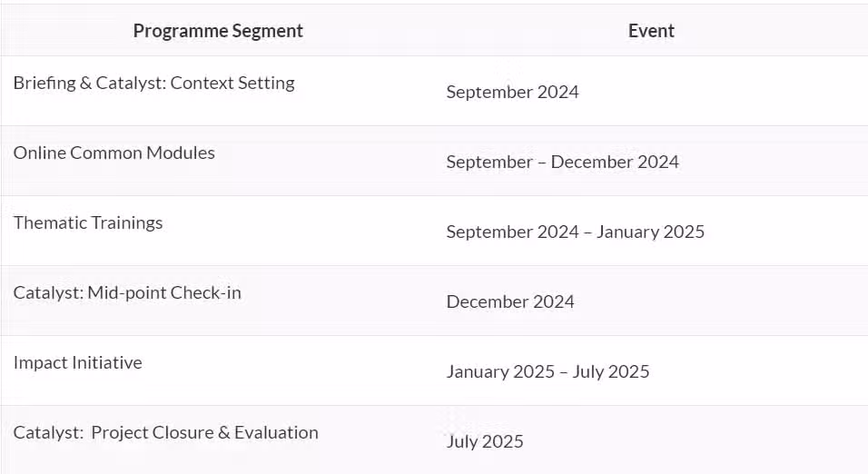This screenshot has width=868, height=474.
Task: Click the September 2024 date cell
Action: coord(651,91)
